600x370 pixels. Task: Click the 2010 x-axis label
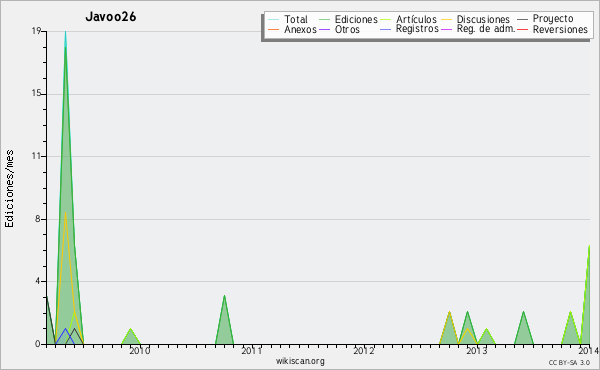click(140, 350)
